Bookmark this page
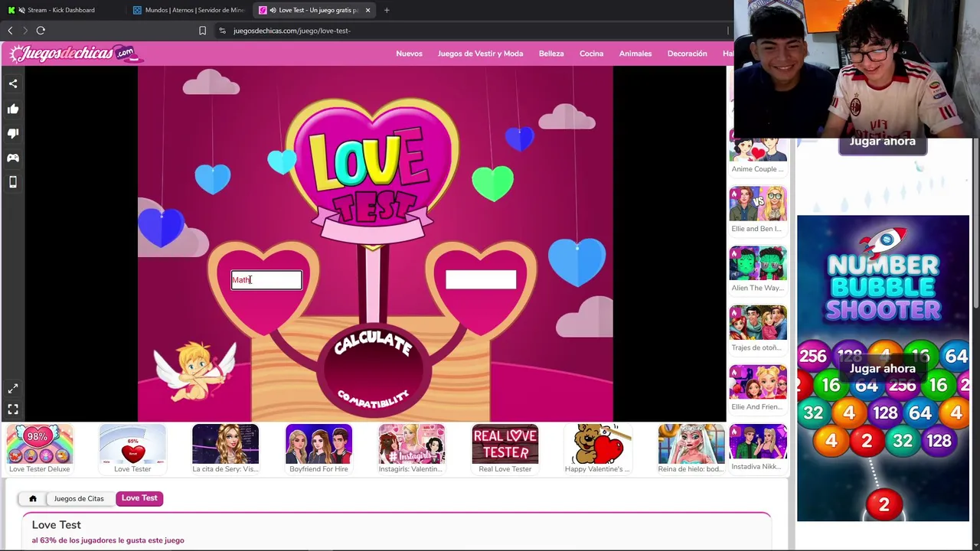 pos(202,31)
